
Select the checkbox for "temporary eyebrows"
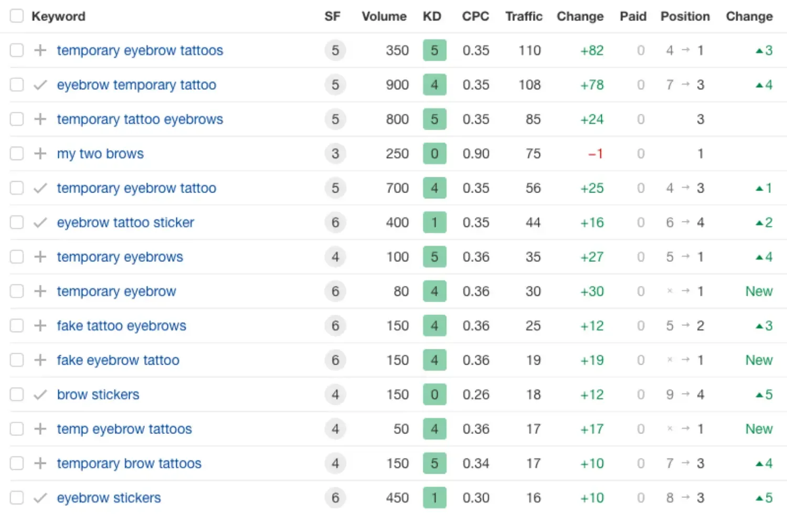[x=16, y=257]
